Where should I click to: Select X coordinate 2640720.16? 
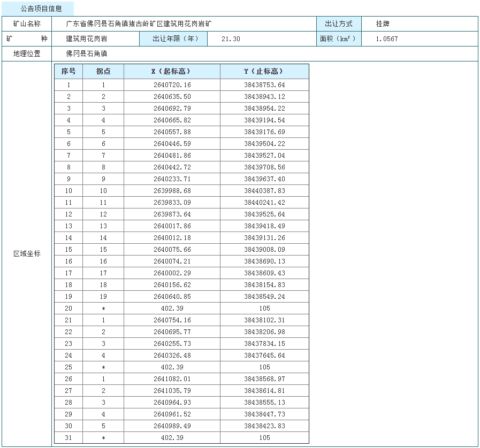[x=172, y=85]
